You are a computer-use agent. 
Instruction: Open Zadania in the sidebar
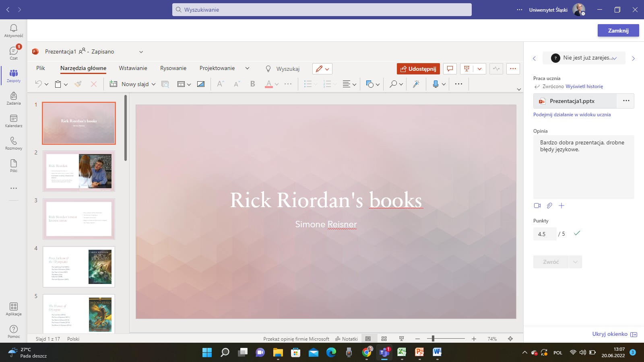14,98
